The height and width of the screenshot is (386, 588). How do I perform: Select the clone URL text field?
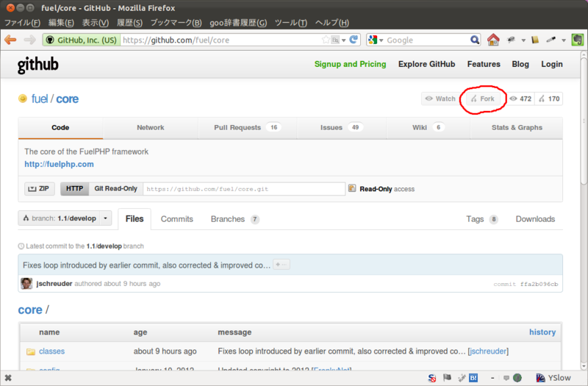(244, 189)
